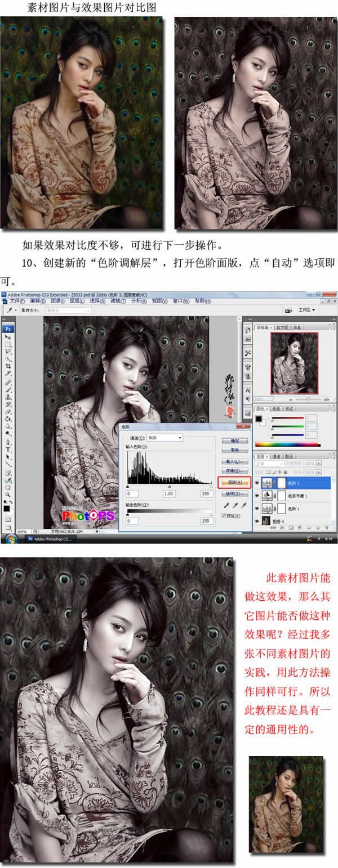Click the 自动 button in Levels dialog
This screenshot has height=868, width=338.
pyautogui.click(x=235, y=482)
